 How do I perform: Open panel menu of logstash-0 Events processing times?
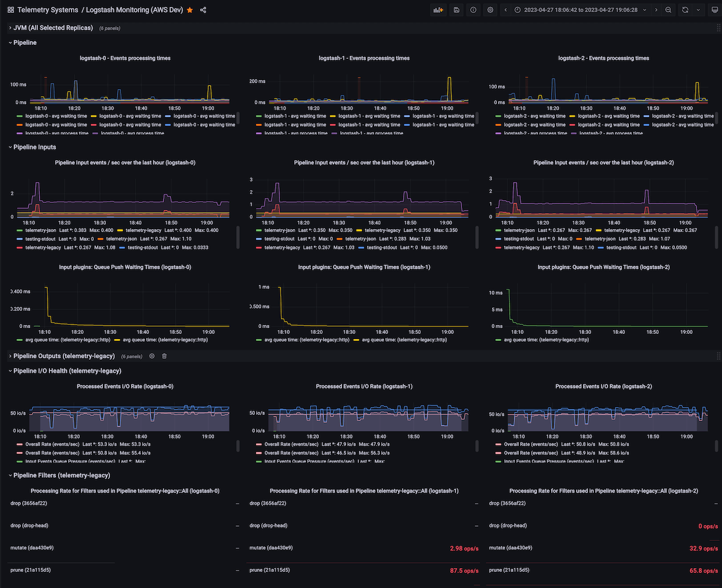125,58
